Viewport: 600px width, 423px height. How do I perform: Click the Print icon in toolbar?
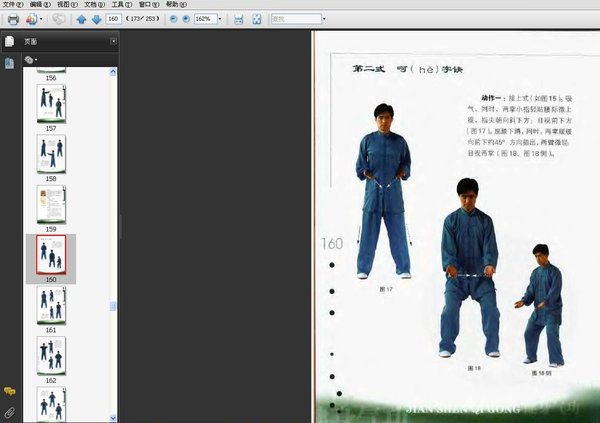pos(13,19)
